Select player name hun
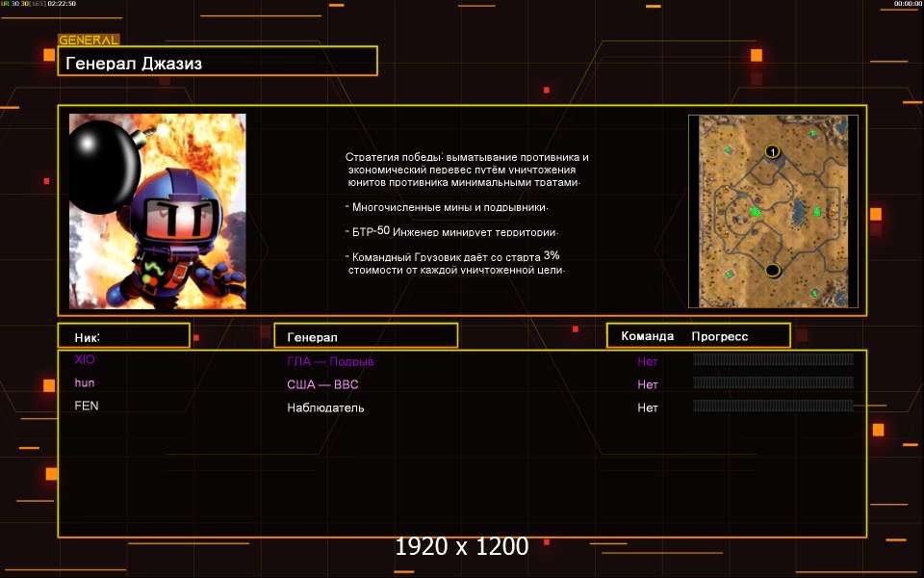The height and width of the screenshot is (578, 924). point(85,382)
